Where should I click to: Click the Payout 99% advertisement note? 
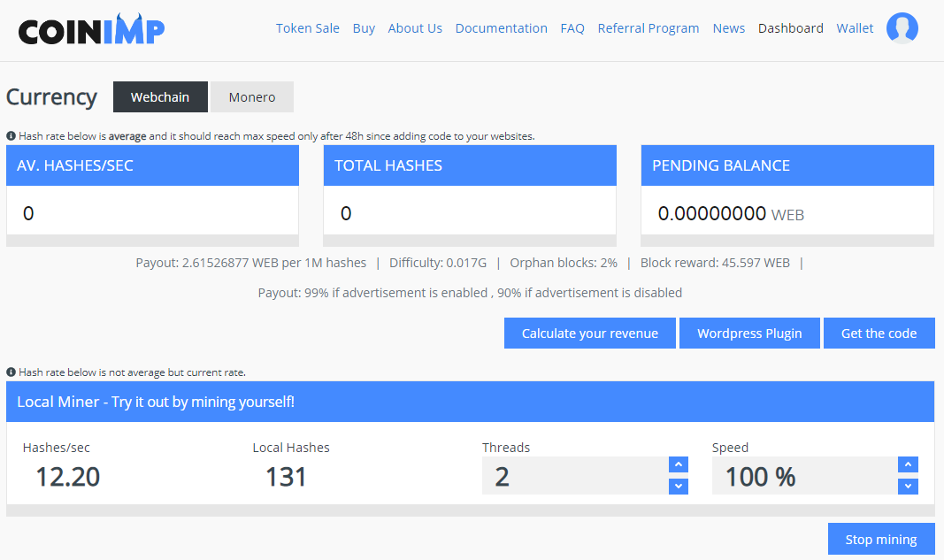(470, 293)
